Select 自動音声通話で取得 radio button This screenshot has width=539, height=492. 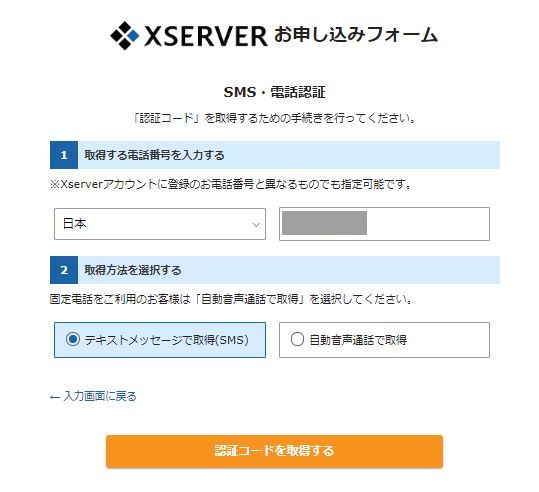[297, 339]
